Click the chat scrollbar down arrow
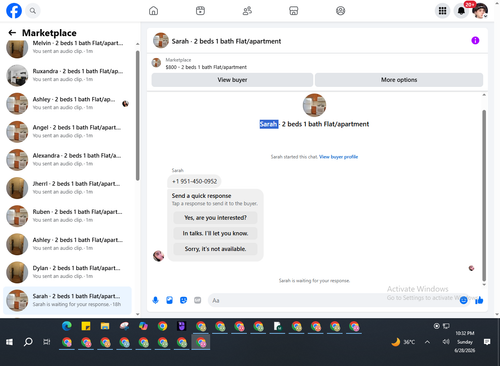 [484, 285]
